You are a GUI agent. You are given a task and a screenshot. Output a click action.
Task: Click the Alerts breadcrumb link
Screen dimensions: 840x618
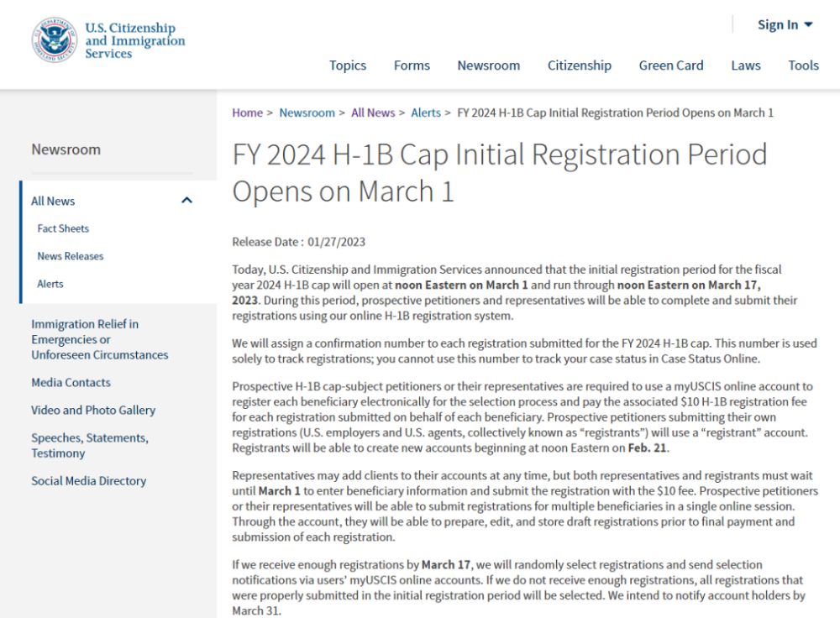coord(426,113)
